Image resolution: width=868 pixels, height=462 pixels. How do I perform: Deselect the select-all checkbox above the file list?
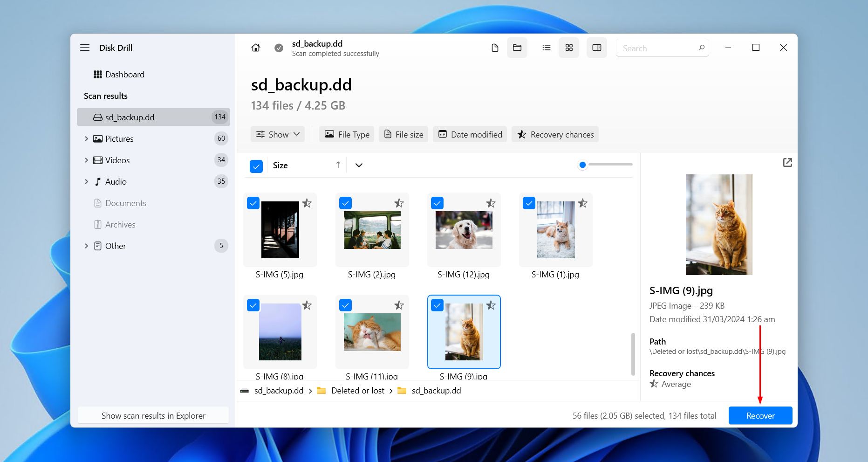click(256, 165)
